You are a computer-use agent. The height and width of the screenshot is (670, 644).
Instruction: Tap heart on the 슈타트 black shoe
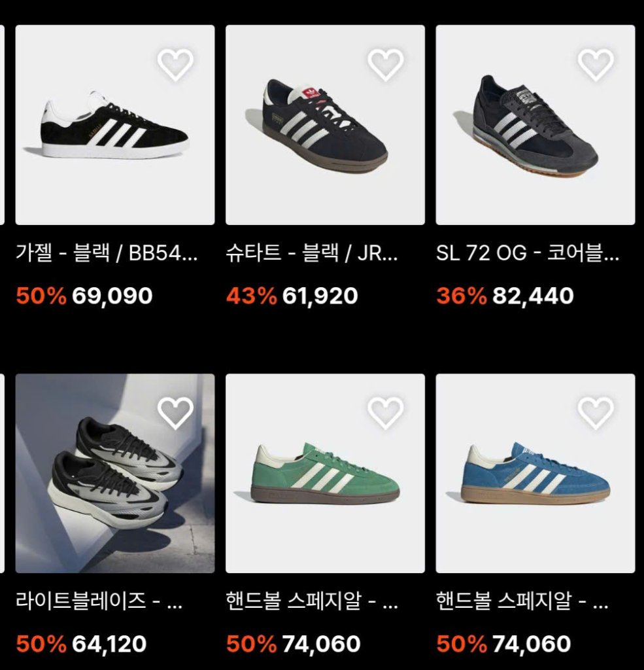[386, 65]
